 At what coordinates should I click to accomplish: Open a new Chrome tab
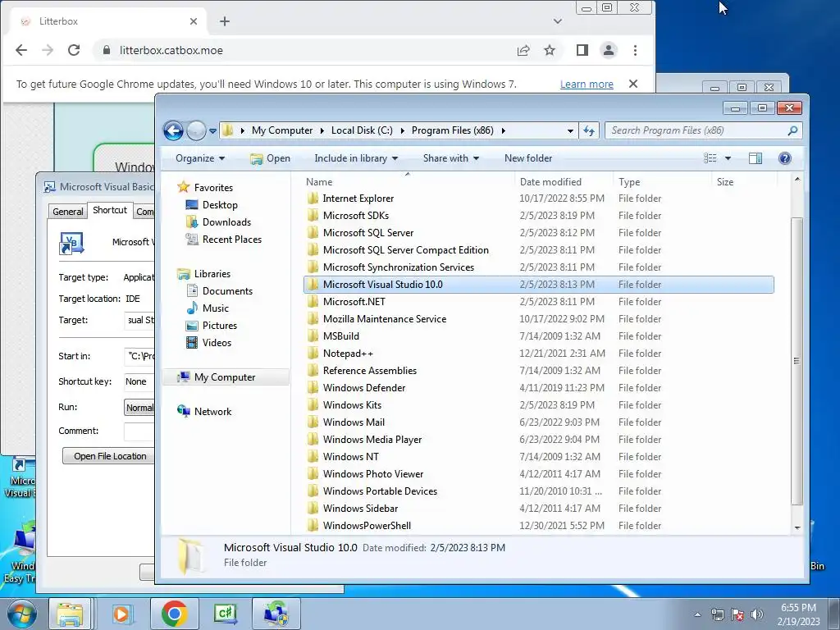click(x=225, y=21)
